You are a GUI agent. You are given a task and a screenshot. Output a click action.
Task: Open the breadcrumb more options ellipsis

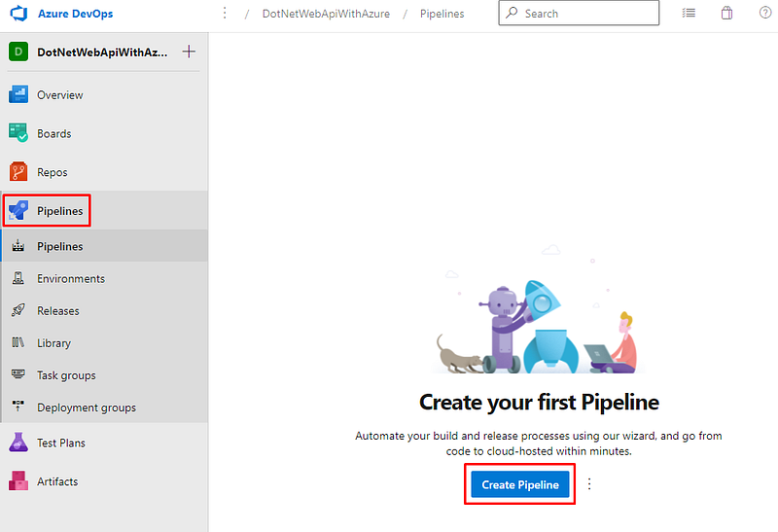point(225,13)
